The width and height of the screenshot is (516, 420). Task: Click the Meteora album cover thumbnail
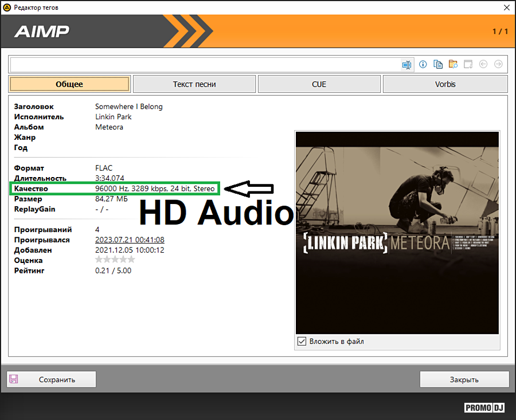pyautogui.click(x=397, y=232)
